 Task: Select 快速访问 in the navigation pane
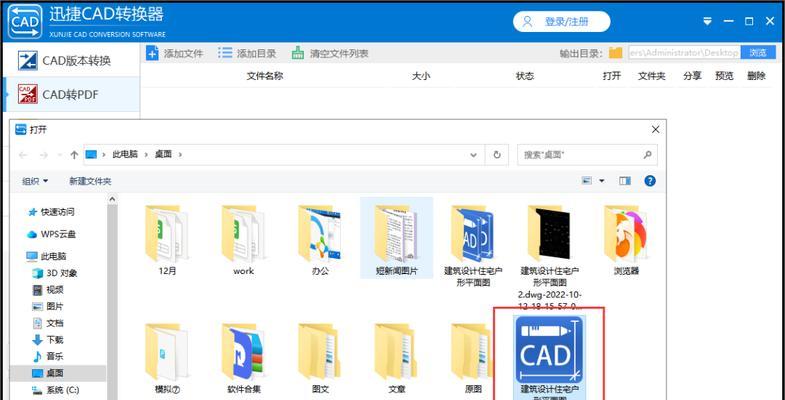tap(51, 212)
